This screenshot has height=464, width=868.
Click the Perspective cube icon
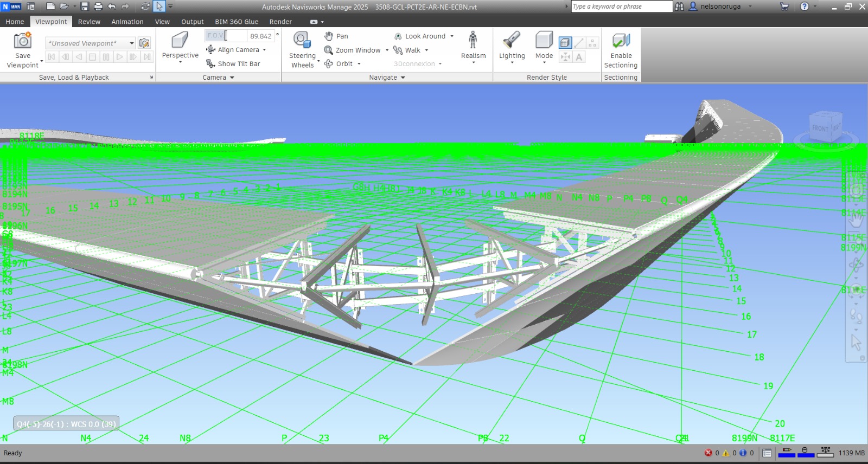tap(180, 40)
